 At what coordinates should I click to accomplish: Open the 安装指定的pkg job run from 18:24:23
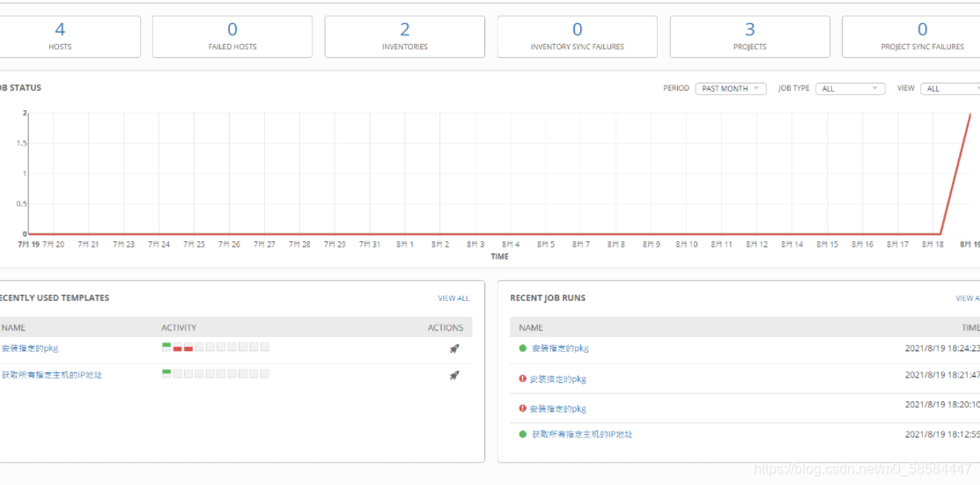[x=560, y=348]
